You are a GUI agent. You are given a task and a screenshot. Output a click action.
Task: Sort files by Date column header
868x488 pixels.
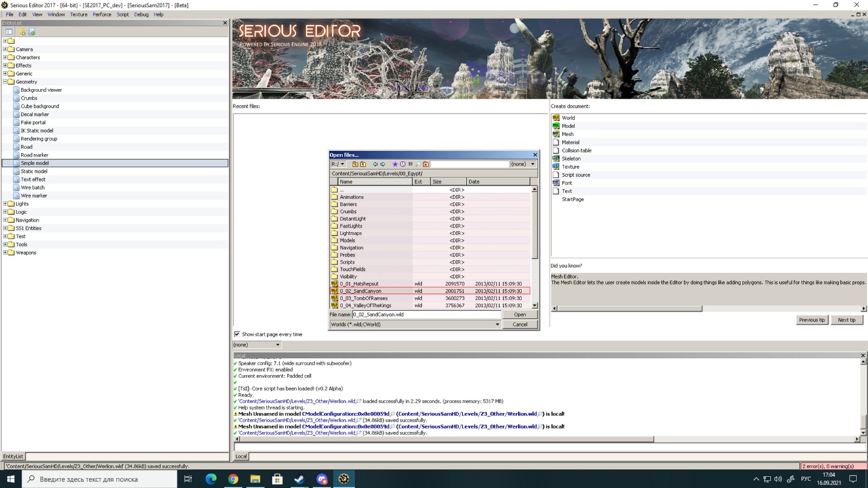[498, 182]
